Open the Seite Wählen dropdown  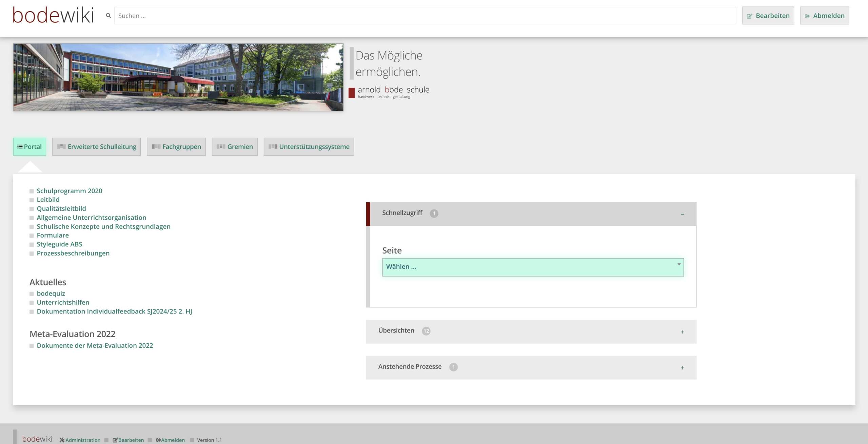coord(533,267)
